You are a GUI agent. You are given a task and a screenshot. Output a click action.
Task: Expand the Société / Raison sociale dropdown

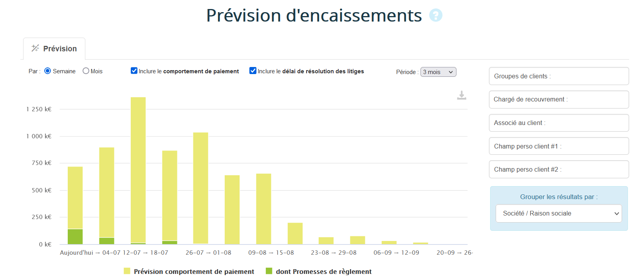(x=558, y=213)
